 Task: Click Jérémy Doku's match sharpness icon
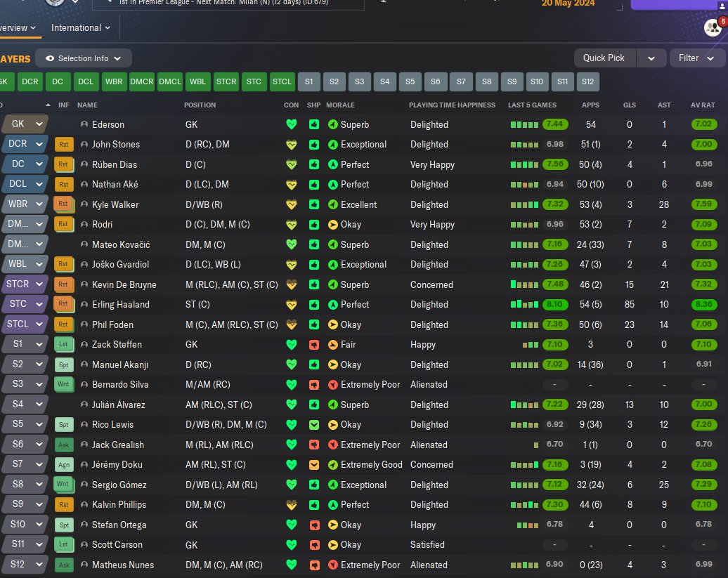(x=314, y=464)
